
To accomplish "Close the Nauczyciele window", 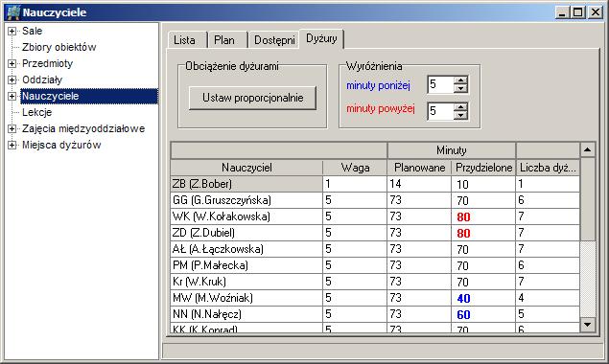I will pos(596,12).
